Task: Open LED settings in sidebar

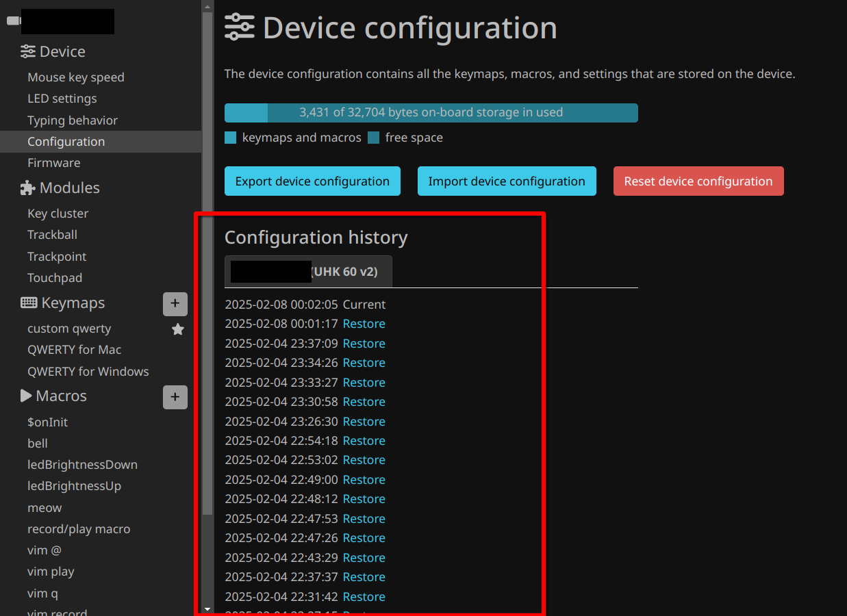Action: tap(62, 99)
